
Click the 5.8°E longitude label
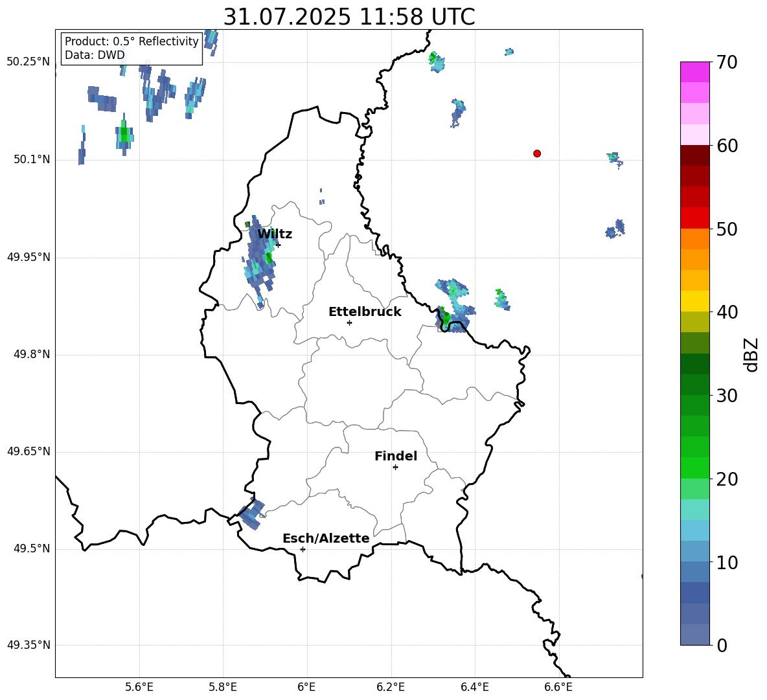(x=223, y=687)
